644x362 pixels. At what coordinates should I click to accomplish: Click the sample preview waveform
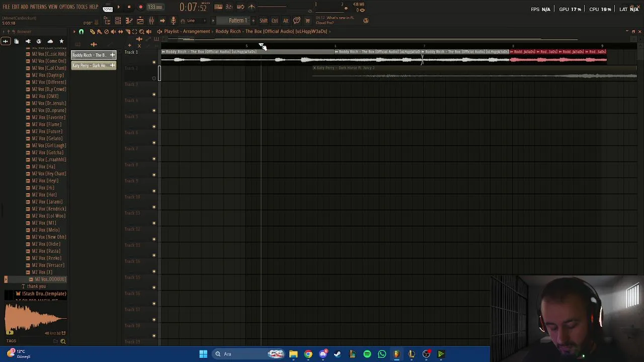pos(35,318)
